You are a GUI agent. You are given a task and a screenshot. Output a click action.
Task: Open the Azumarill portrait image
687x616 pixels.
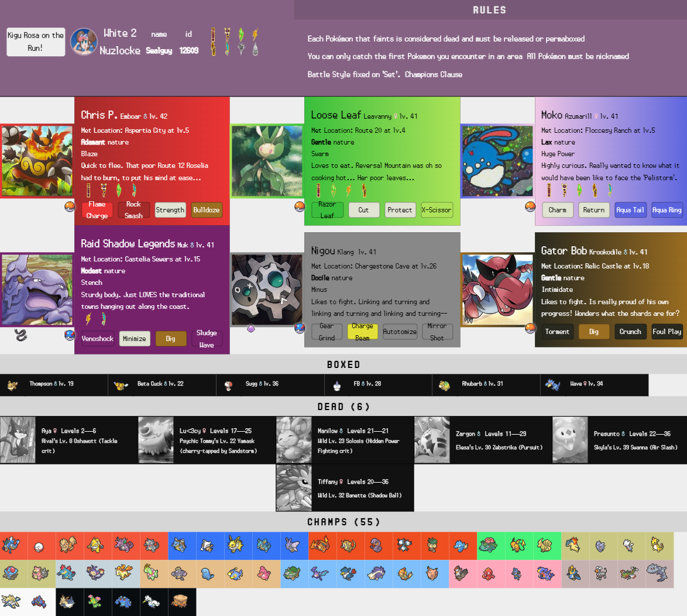pos(497,161)
